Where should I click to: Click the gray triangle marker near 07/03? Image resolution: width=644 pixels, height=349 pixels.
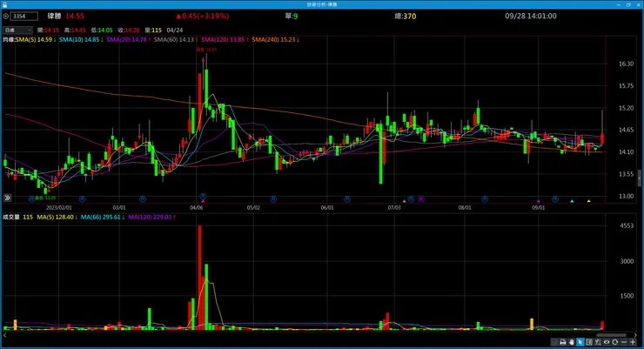pyautogui.click(x=404, y=201)
